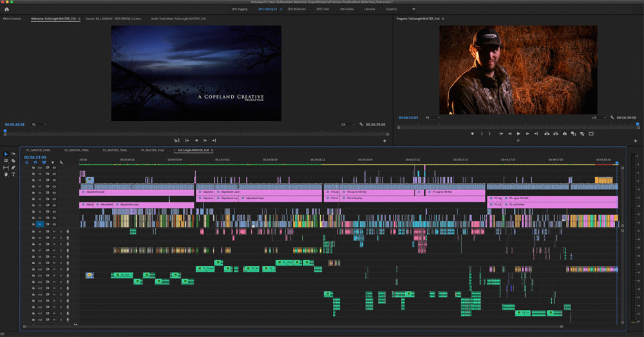This screenshot has height=337, width=644.
Task: Select the Razor tool
Action: 13,161
